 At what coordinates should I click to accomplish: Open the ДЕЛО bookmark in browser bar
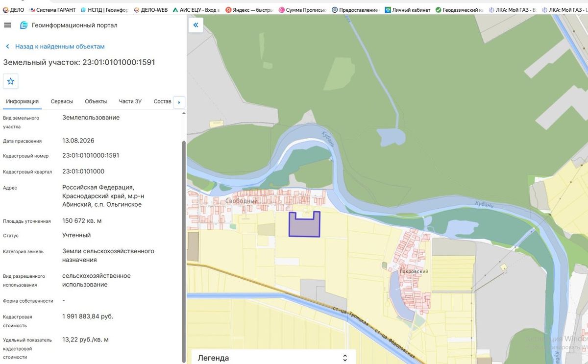point(14,10)
